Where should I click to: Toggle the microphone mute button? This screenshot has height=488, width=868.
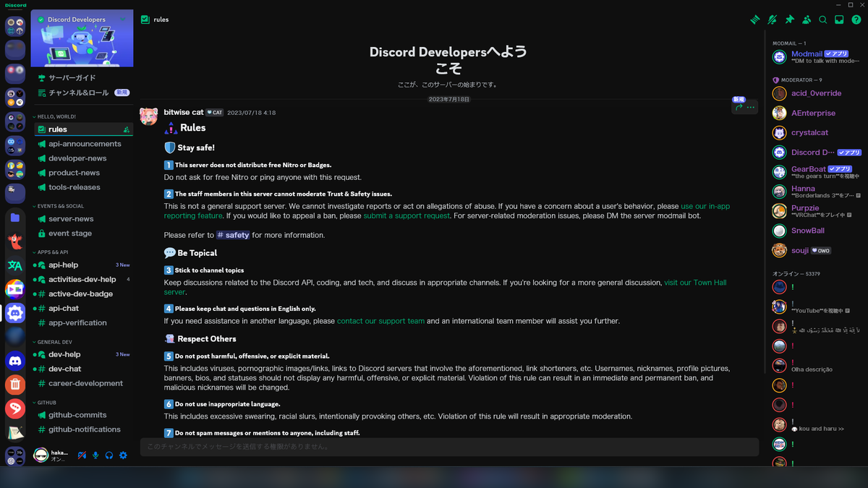click(95, 455)
